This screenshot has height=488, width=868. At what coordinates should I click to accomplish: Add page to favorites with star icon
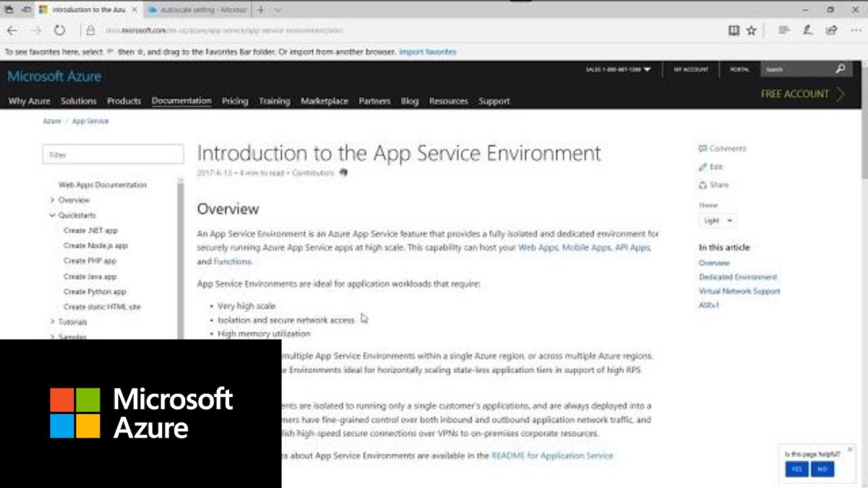coord(751,30)
